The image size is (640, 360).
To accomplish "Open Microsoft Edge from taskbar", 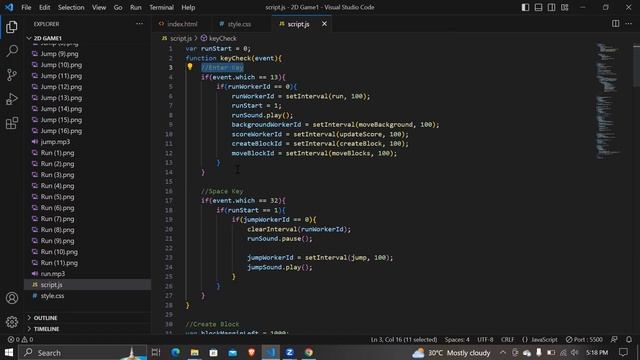I will point(175,352).
